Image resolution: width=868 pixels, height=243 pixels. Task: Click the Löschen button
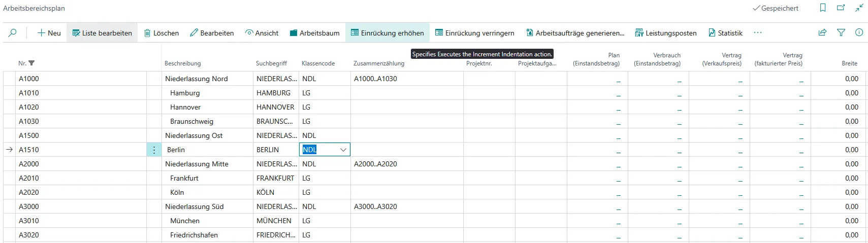coord(162,33)
